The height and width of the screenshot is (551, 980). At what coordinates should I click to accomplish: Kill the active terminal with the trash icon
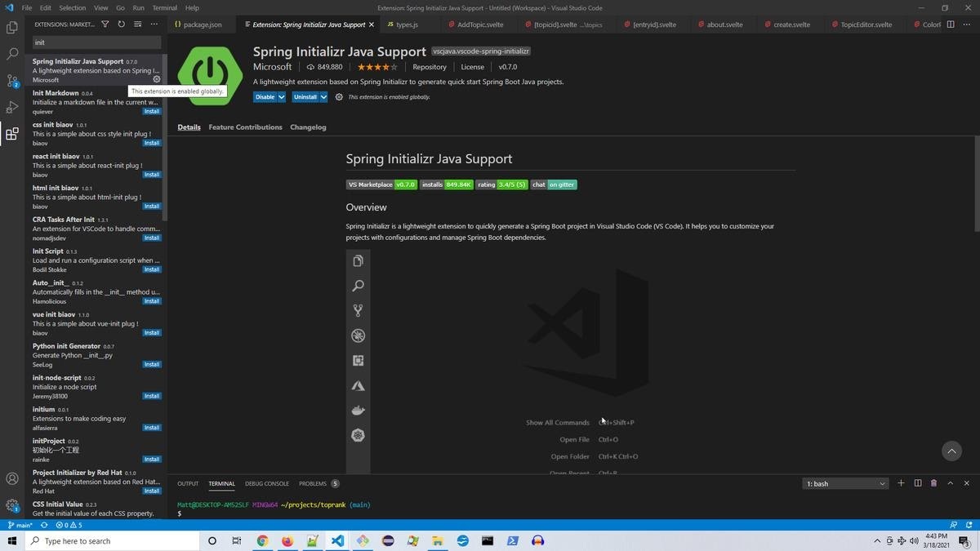(933, 483)
